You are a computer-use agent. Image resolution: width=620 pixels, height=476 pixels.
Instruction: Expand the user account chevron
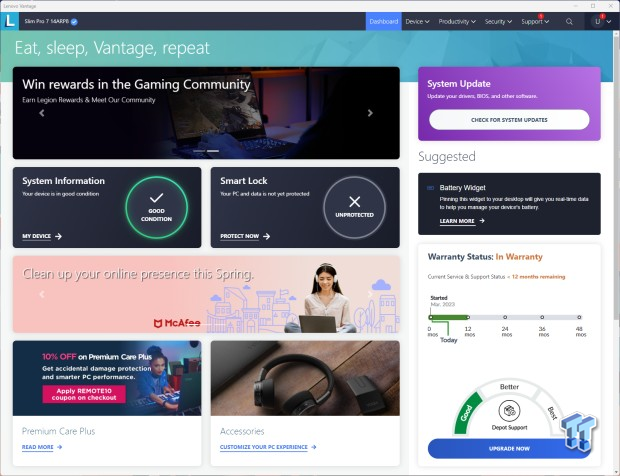pyautogui.click(x=609, y=22)
